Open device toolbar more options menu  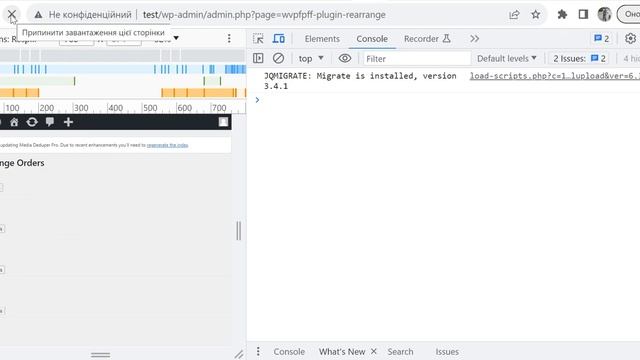click(x=229, y=38)
